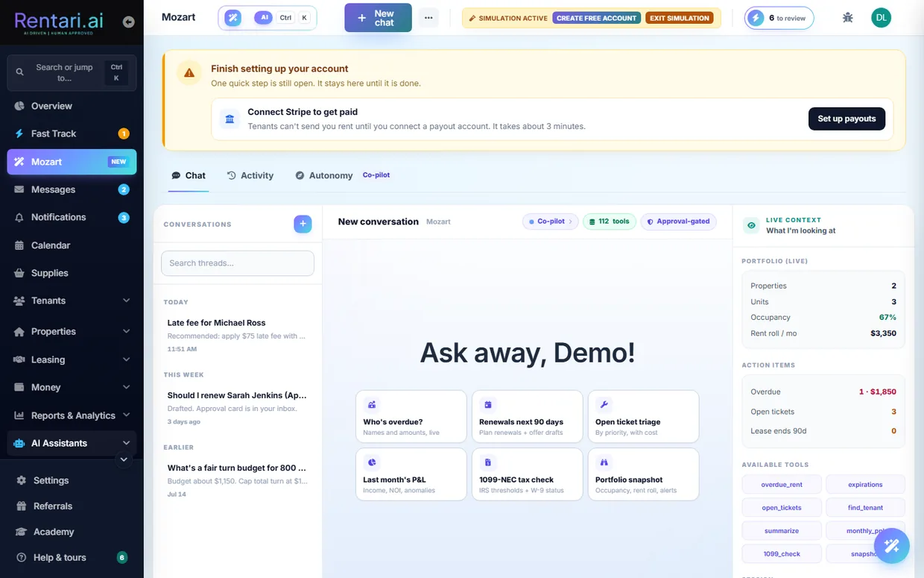Click the bank icon beside Connect Stripe
Screen dimensions: 924x578
(230, 119)
